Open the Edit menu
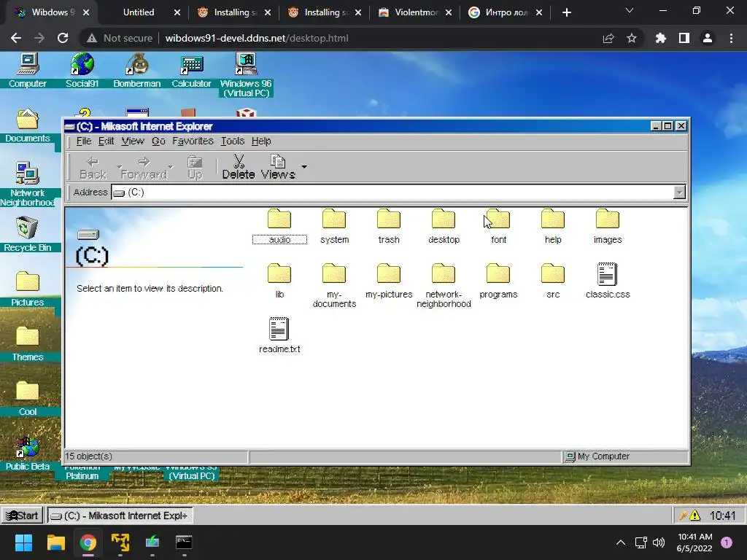 click(x=107, y=141)
